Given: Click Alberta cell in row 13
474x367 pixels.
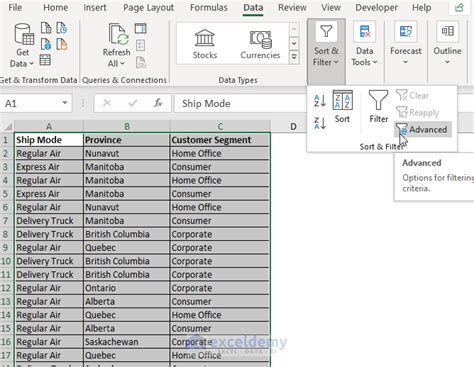Looking at the screenshot, I should (127, 301).
